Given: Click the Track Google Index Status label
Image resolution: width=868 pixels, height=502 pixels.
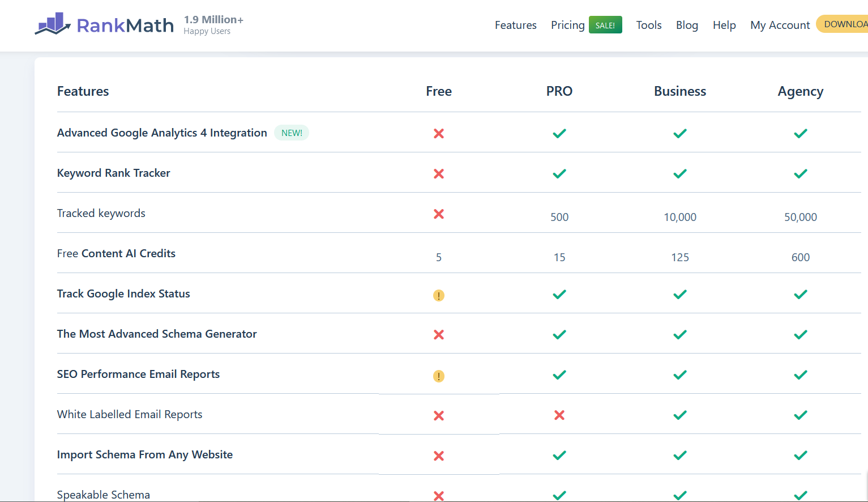Looking at the screenshot, I should coord(123,293).
